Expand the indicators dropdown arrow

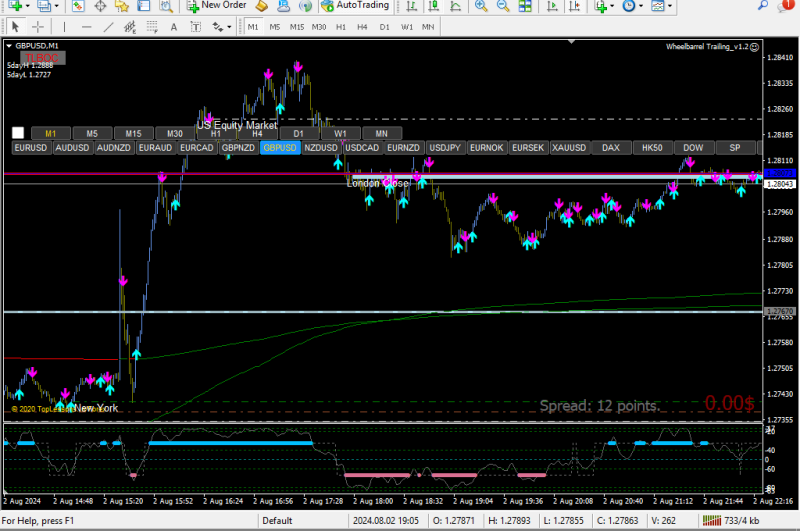pyautogui.click(x=612, y=6)
